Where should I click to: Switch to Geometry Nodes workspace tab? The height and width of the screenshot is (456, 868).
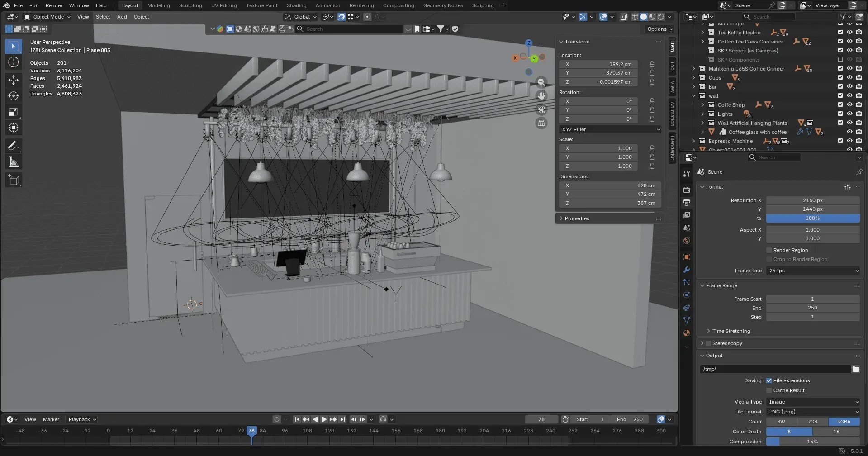click(443, 5)
